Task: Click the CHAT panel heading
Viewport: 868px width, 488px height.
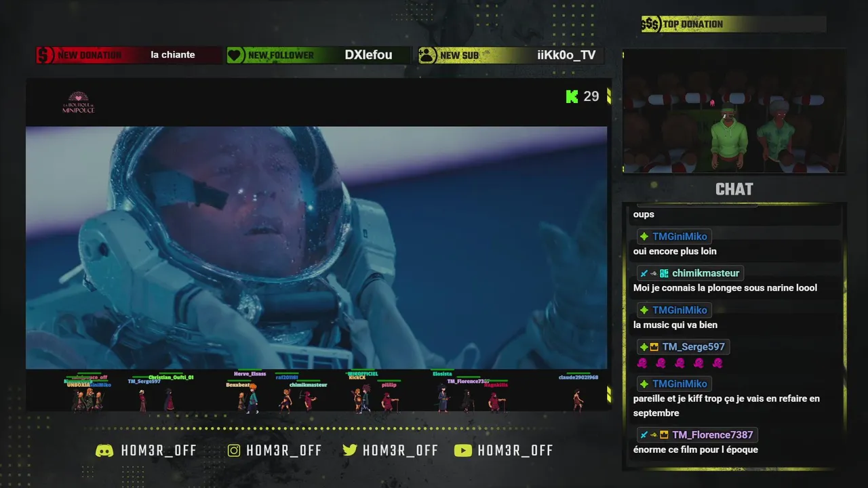Action: pyautogui.click(x=734, y=189)
